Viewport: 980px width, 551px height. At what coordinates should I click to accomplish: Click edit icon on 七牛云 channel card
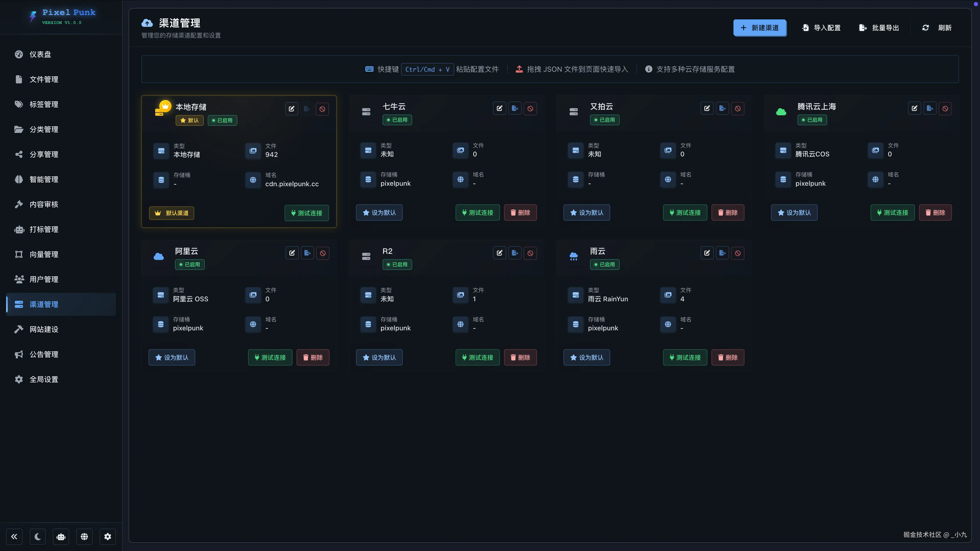[x=499, y=108]
